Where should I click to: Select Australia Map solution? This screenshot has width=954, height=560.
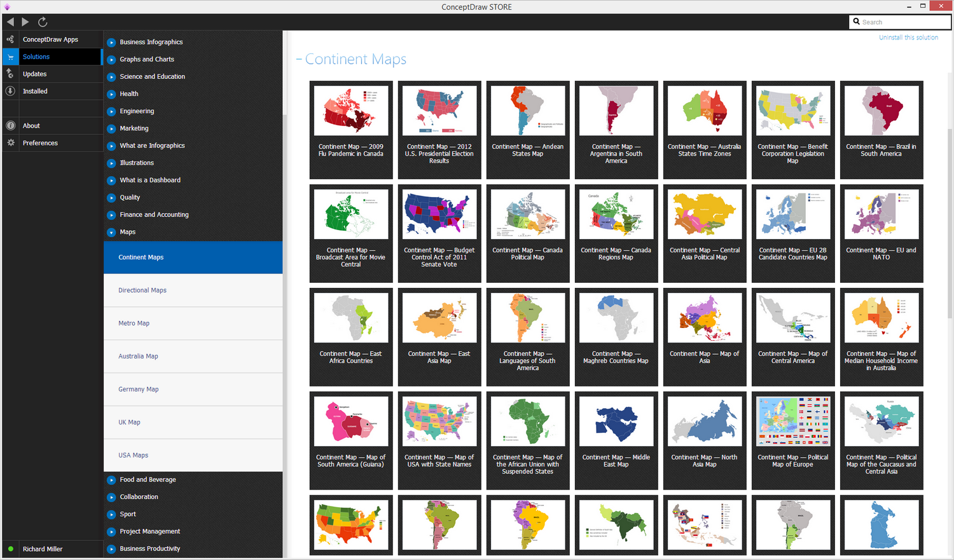[193, 357]
